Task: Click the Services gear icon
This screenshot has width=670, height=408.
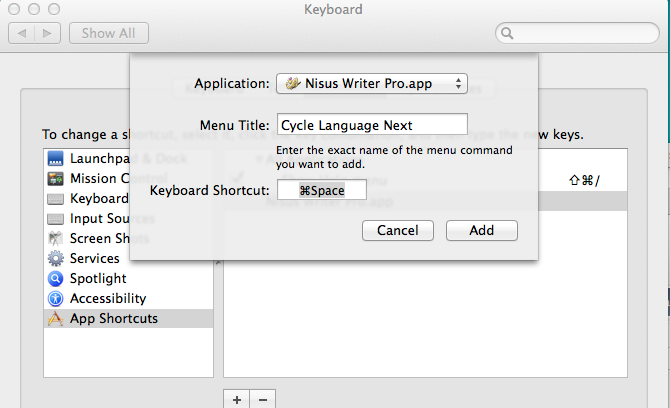Action: [56, 258]
